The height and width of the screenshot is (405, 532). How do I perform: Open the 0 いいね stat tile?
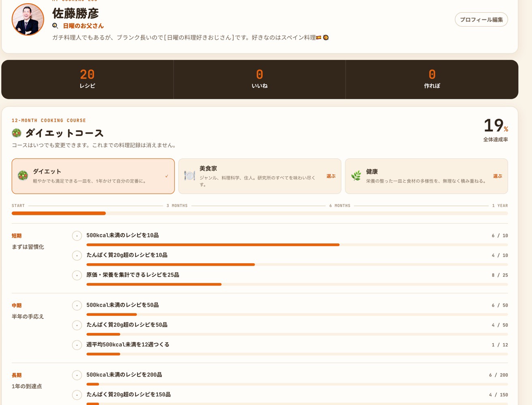pos(260,79)
